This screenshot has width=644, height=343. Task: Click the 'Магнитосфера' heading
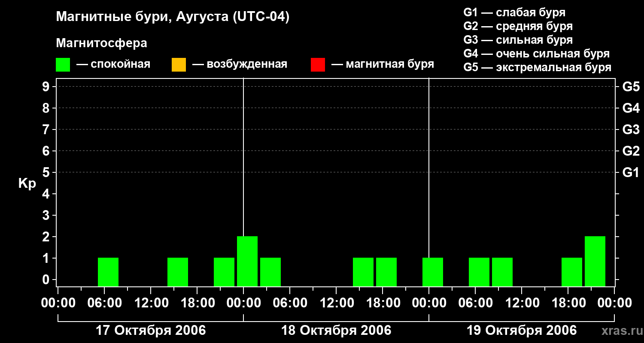pyautogui.click(x=101, y=43)
